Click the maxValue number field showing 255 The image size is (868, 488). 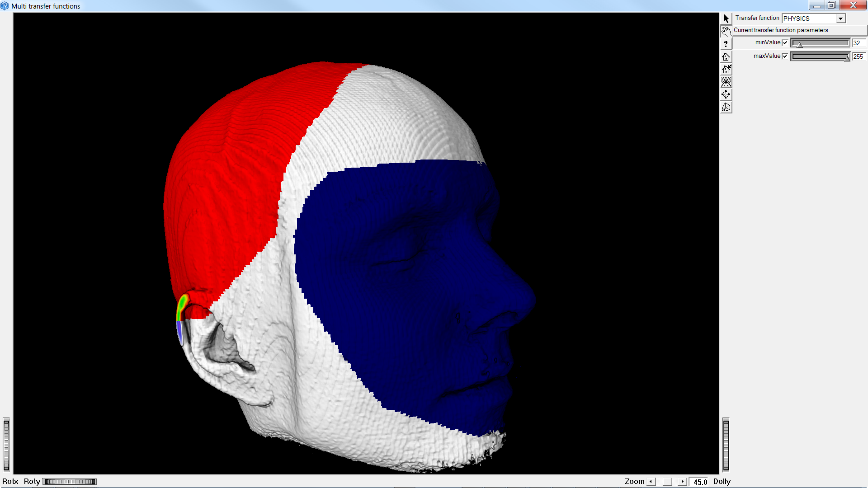pyautogui.click(x=858, y=56)
